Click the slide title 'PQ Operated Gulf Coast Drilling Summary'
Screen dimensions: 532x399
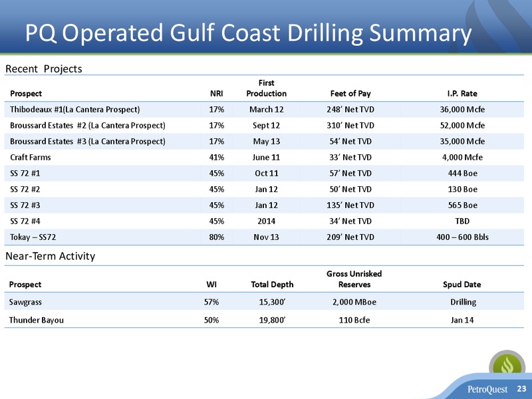(x=248, y=33)
